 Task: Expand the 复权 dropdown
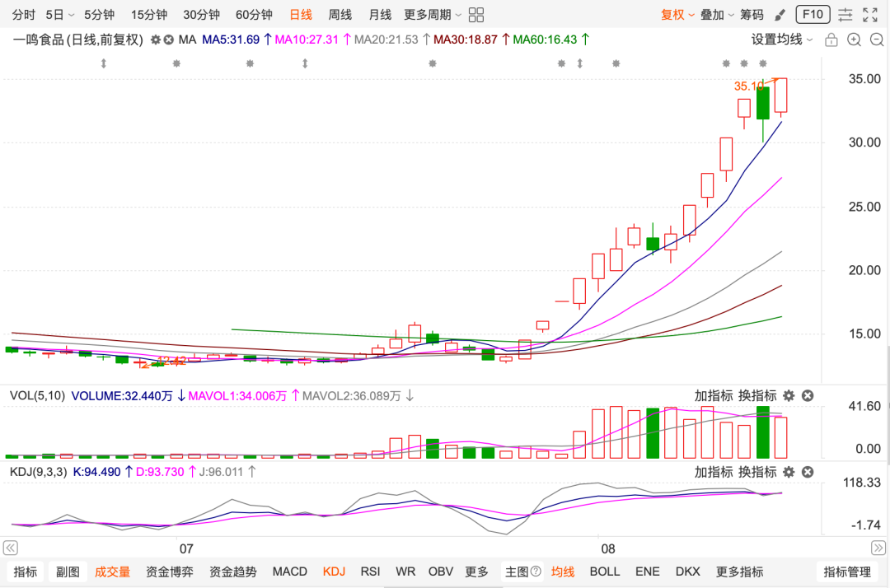[x=677, y=15]
